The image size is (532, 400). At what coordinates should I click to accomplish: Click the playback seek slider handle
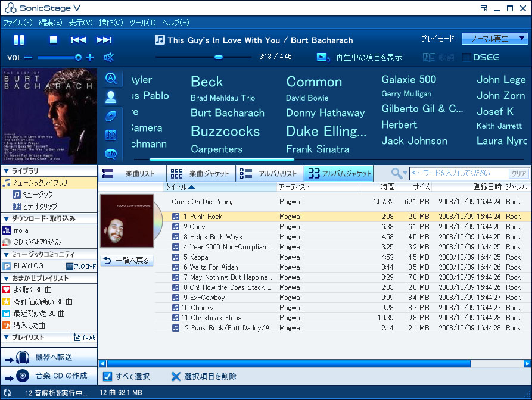point(218,57)
